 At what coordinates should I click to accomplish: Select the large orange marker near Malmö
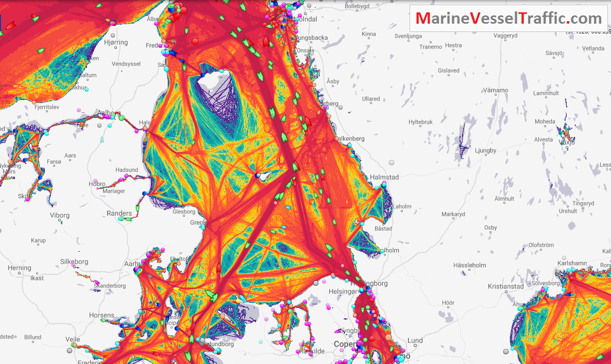click(x=388, y=337)
